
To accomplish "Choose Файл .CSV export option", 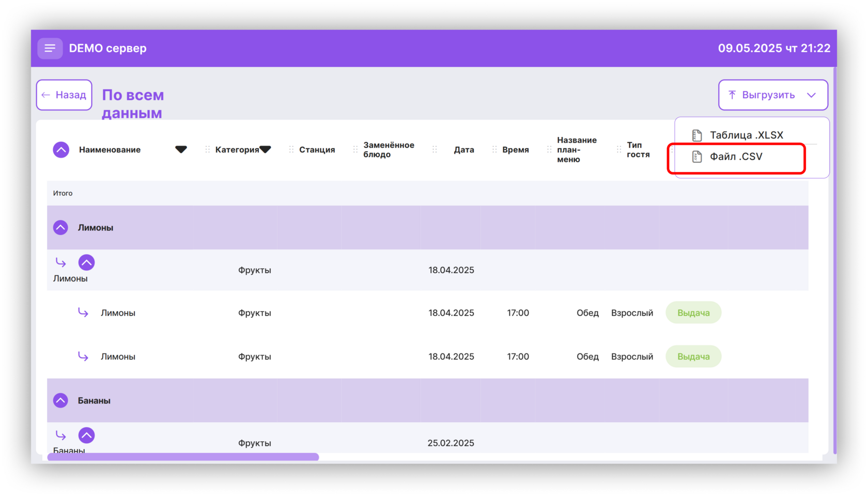I will coord(736,157).
